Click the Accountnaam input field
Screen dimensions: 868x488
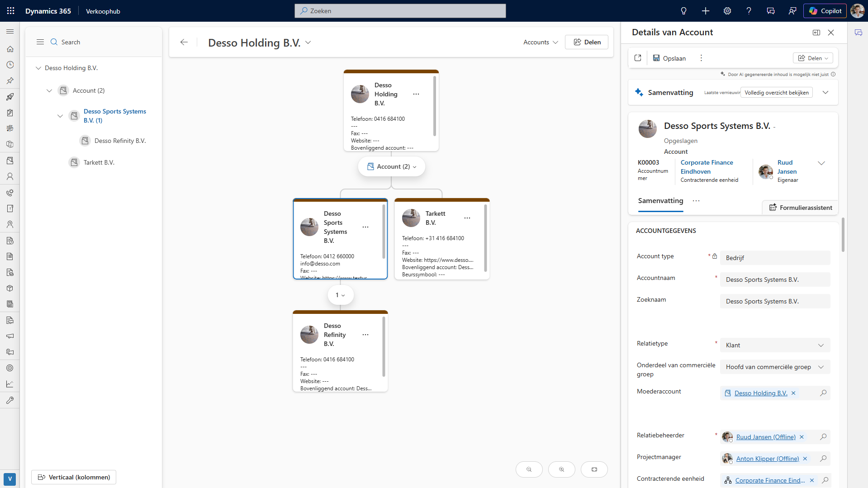(x=774, y=280)
